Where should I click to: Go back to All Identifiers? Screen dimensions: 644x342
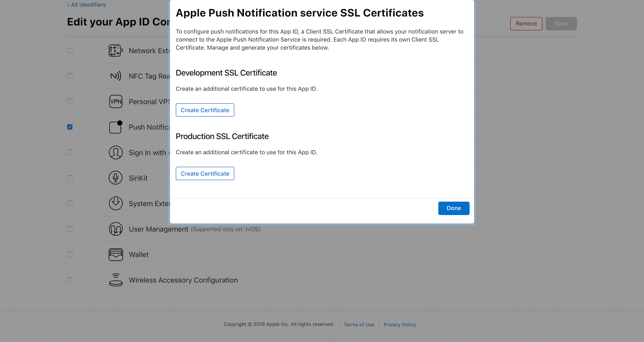tap(86, 5)
